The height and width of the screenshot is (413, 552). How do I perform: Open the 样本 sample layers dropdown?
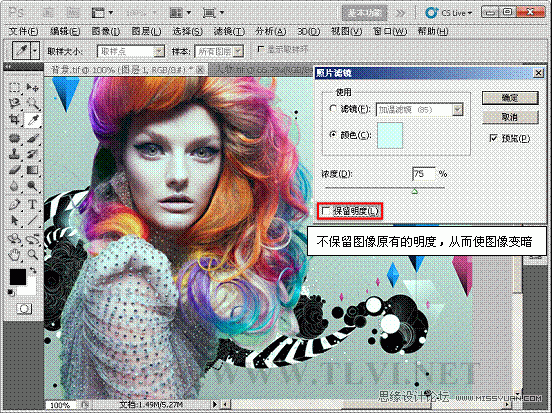pyautogui.click(x=238, y=51)
